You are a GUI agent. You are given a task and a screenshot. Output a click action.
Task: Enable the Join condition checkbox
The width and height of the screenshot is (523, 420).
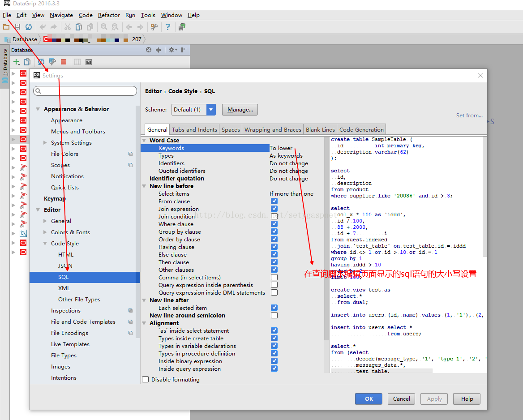pos(274,216)
